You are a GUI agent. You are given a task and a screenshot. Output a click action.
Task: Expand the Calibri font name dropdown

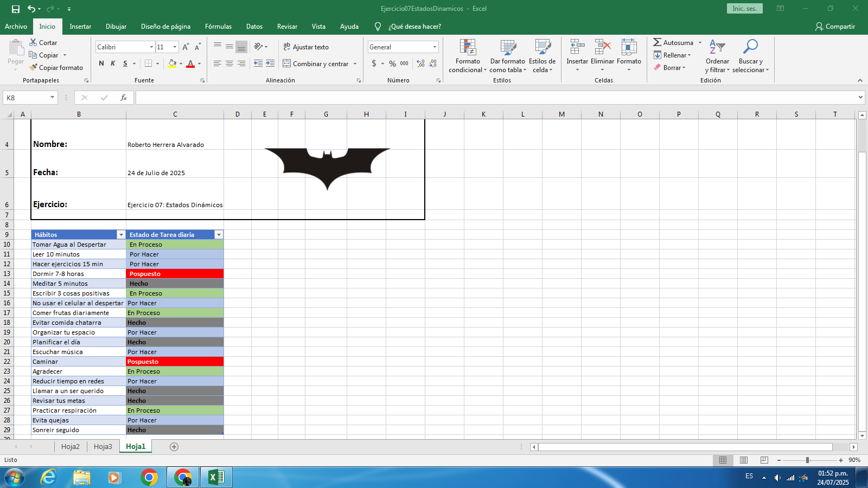[151, 47]
